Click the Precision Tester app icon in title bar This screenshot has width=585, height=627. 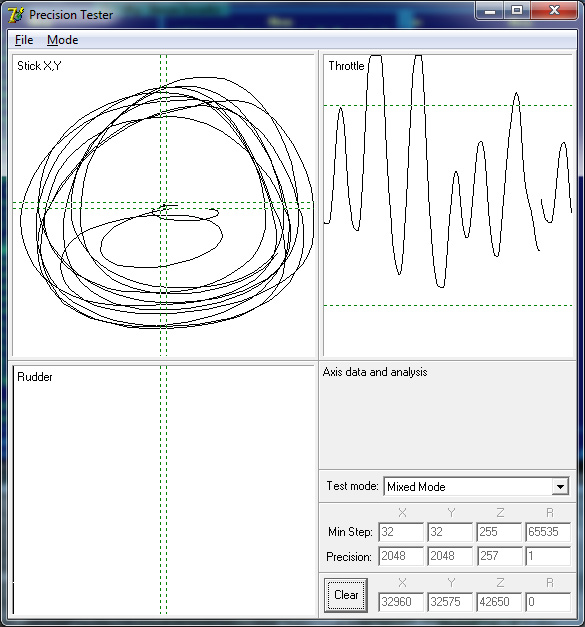click(x=16, y=15)
